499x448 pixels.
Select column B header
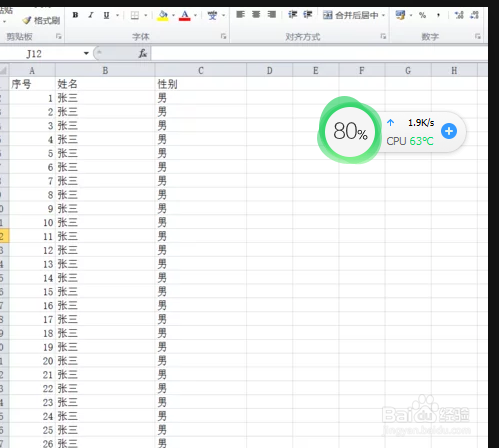(105, 71)
